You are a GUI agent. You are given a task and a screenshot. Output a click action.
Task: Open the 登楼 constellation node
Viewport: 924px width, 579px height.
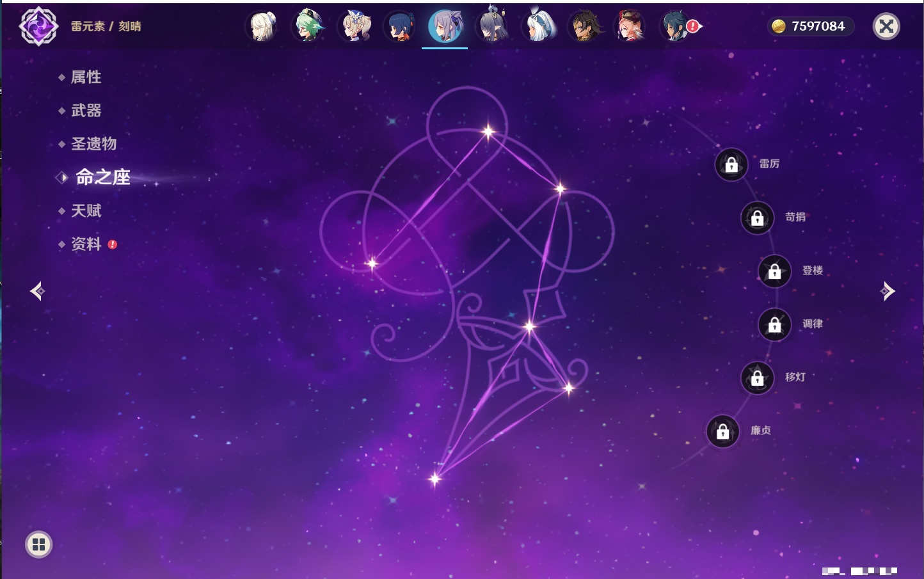coord(774,271)
